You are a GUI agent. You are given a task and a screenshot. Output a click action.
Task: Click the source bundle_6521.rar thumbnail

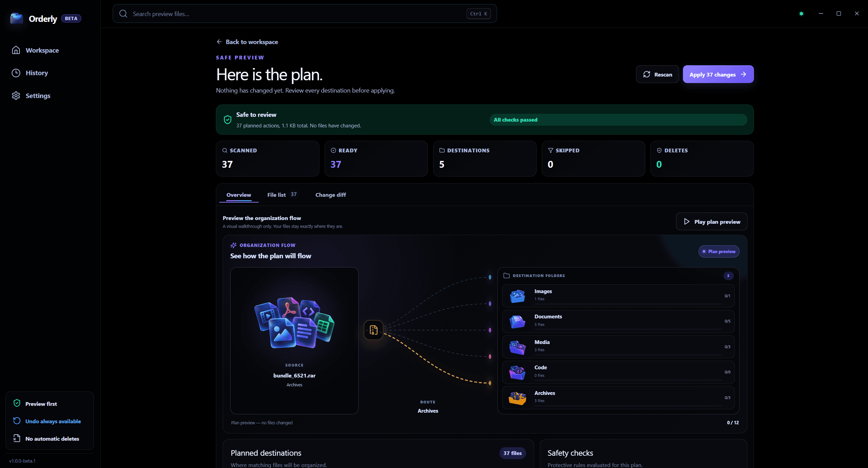coord(294,322)
